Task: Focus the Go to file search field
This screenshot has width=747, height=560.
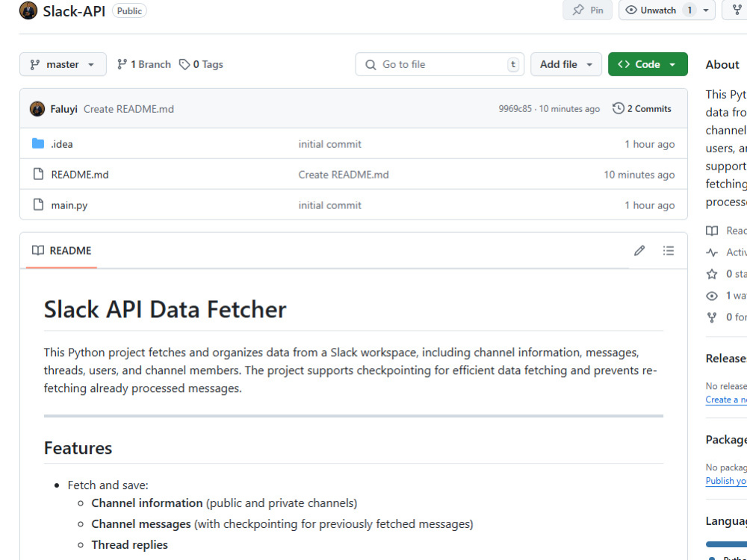Action: [439, 64]
